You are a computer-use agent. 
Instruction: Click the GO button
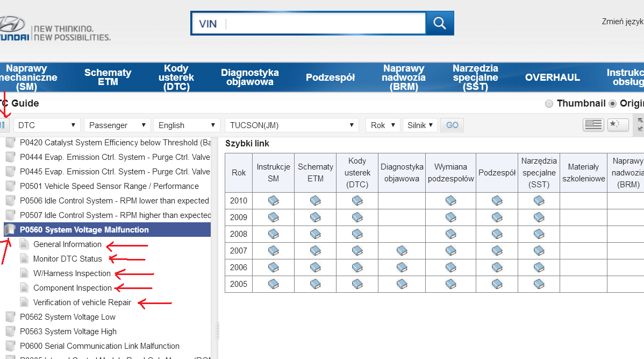[452, 125]
